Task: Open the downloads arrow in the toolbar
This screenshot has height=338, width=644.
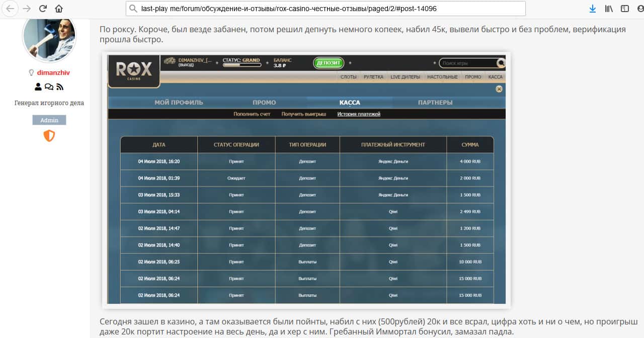Action: pos(593,9)
